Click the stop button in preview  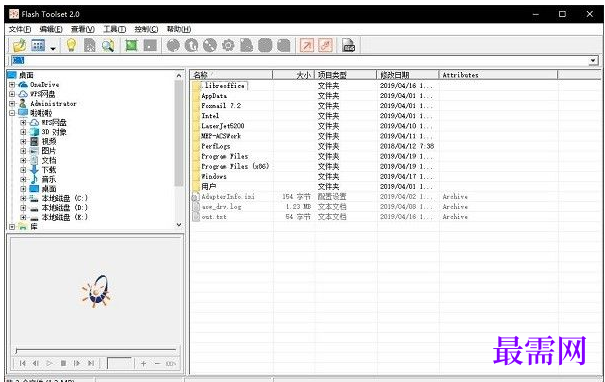coord(63,363)
